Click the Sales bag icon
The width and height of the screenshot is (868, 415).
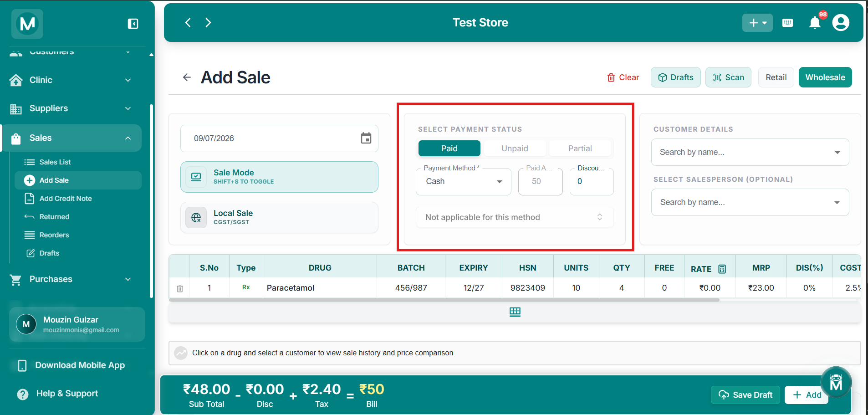point(16,138)
